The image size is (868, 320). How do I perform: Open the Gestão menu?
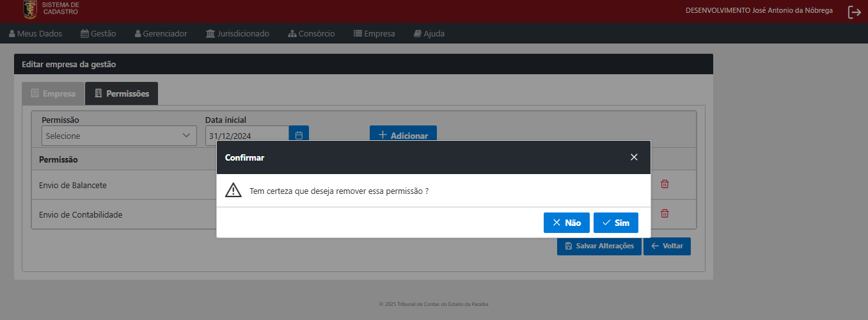click(x=98, y=33)
